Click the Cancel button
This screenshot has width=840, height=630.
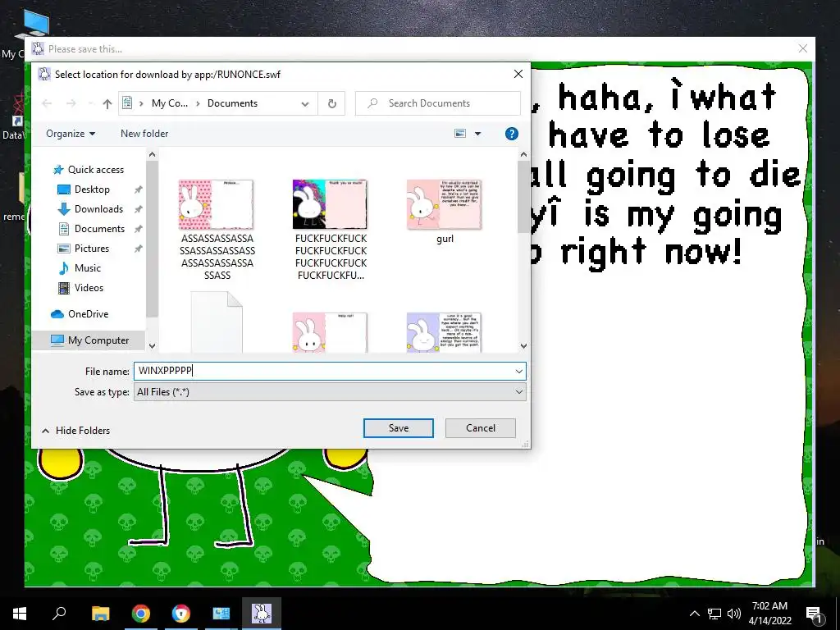pyautogui.click(x=481, y=428)
